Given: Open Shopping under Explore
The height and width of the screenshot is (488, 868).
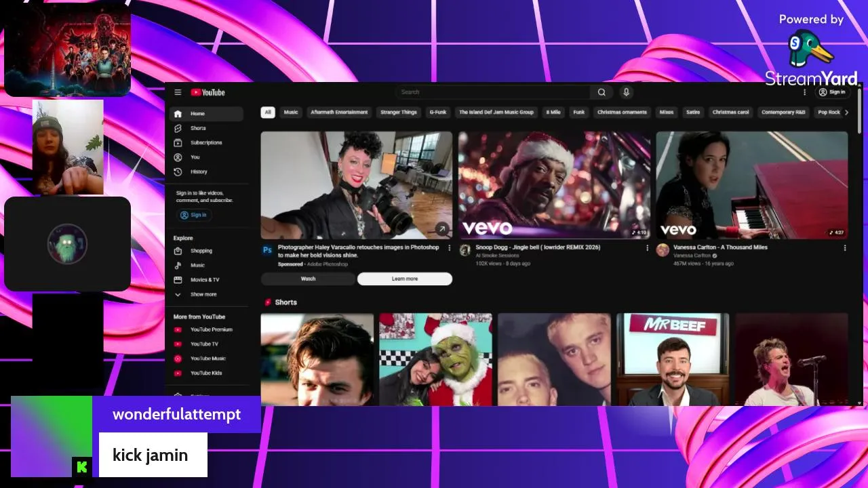Looking at the screenshot, I should (x=206, y=251).
